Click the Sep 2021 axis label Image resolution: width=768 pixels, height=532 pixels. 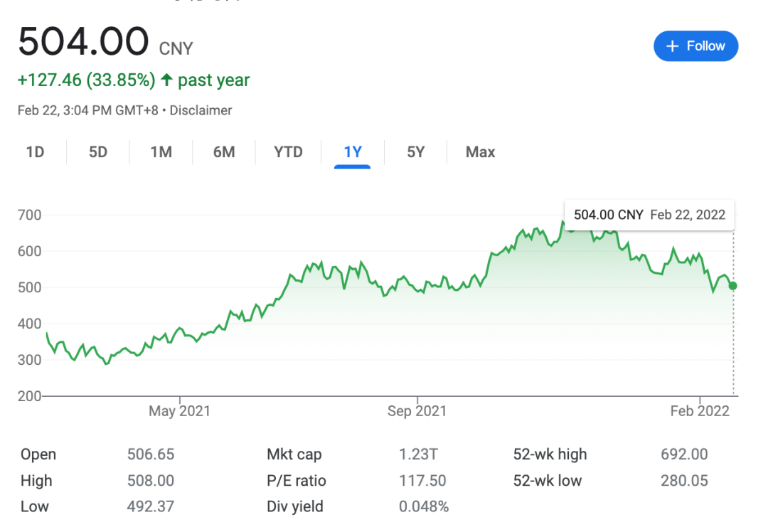417,411
